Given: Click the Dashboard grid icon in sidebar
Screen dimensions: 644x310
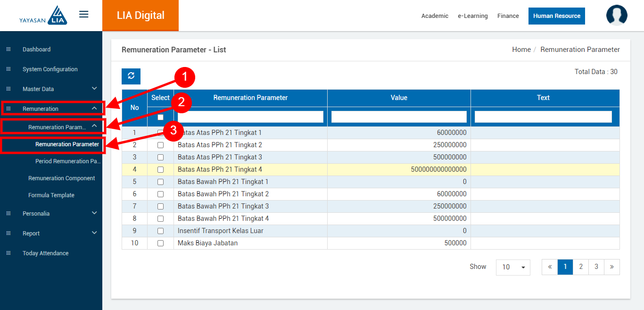Looking at the screenshot, I should coord(8,50).
